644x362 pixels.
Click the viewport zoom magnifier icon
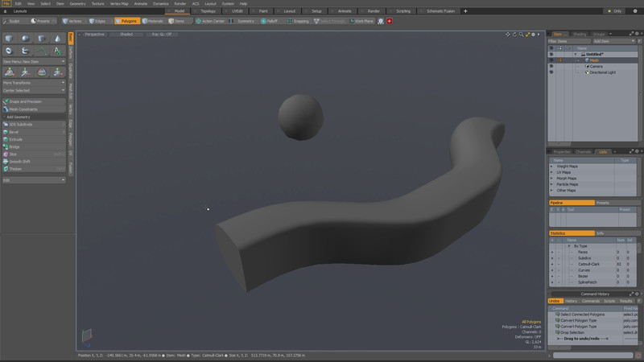coord(521,35)
